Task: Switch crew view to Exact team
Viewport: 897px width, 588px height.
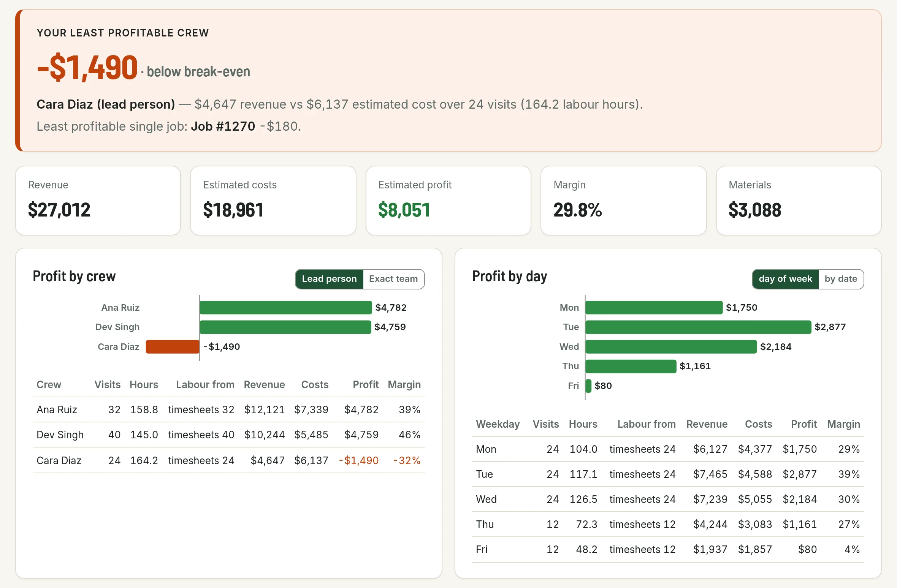Action: pos(393,279)
